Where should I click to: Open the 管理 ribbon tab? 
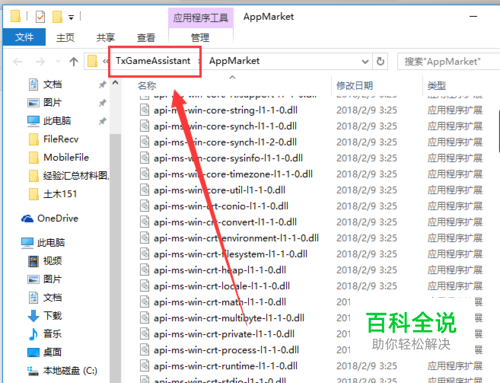point(200,37)
